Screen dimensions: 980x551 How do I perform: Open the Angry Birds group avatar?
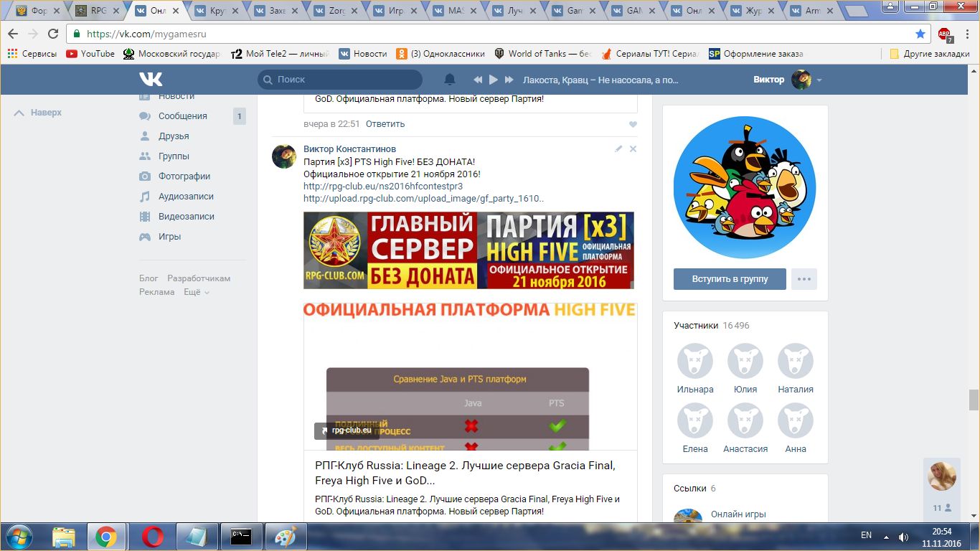click(x=745, y=188)
